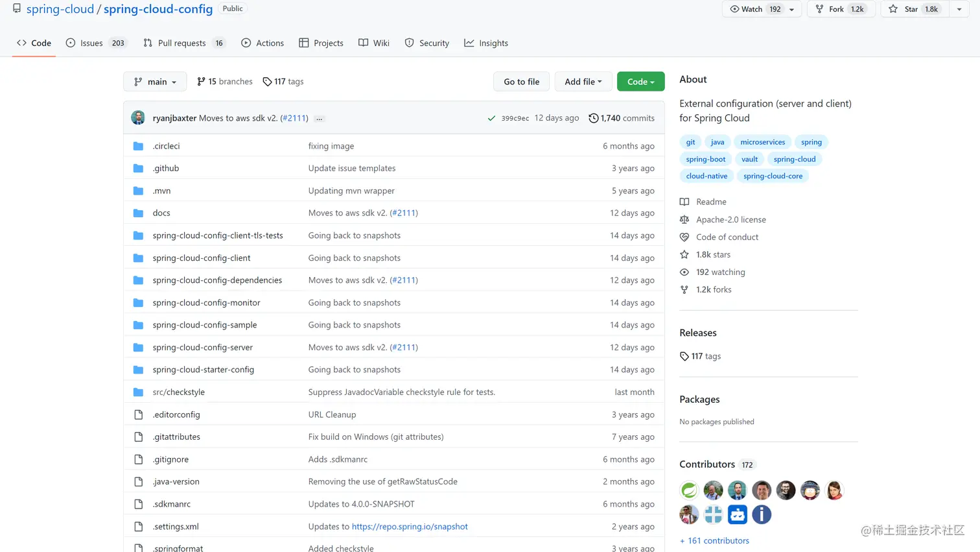The height and width of the screenshot is (552, 980).
Task: Click the Go to file button
Action: [x=522, y=82]
